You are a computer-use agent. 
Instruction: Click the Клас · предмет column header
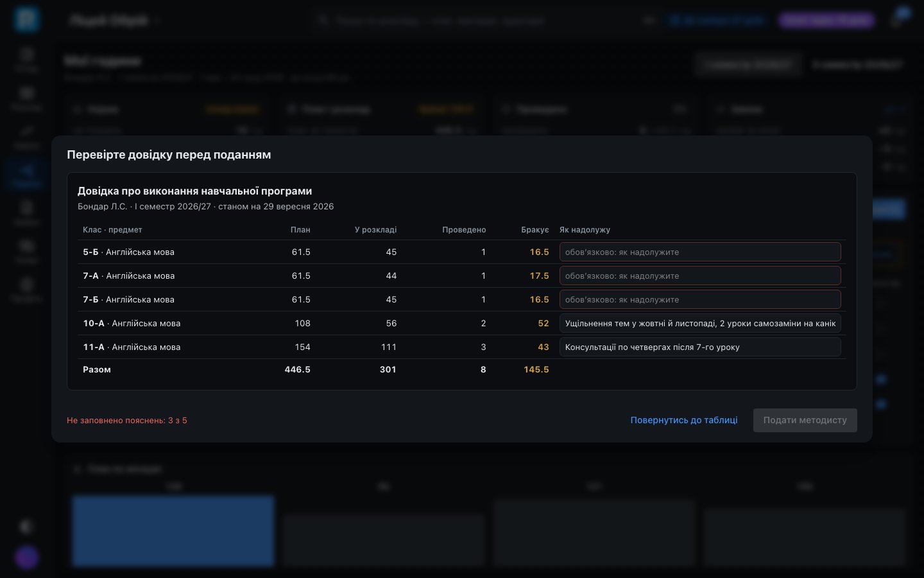coord(112,229)
